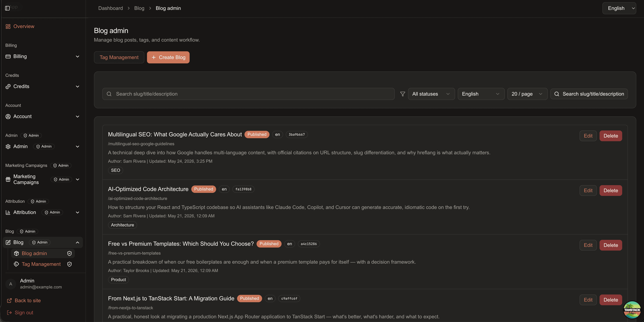644x322 pixels.
Task: Edit the Free vs Premium Templates post
Action: click(x=588, y=245)
